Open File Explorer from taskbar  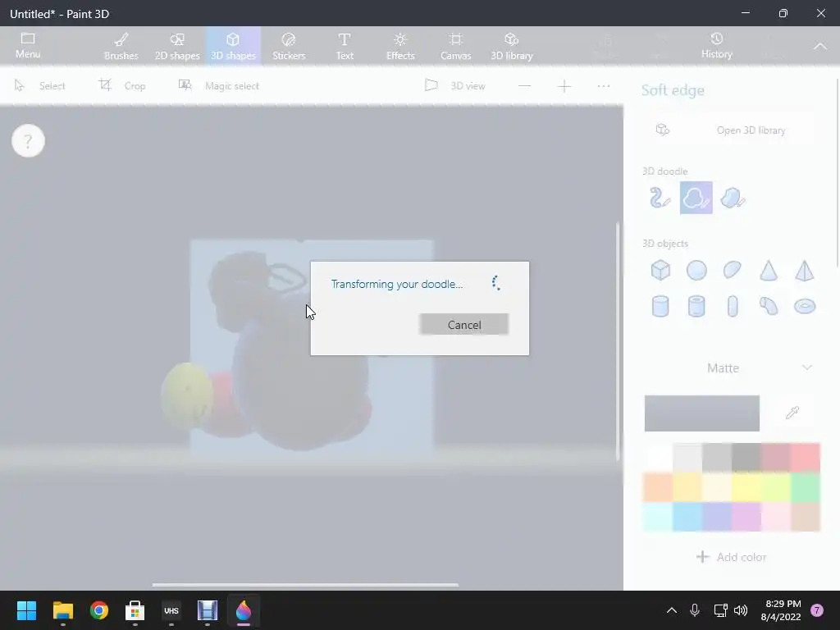tap(62, 610)
